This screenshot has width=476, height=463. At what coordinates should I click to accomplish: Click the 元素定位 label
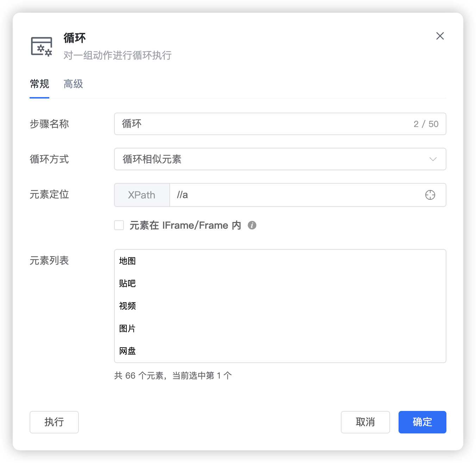tap(49, 194)
